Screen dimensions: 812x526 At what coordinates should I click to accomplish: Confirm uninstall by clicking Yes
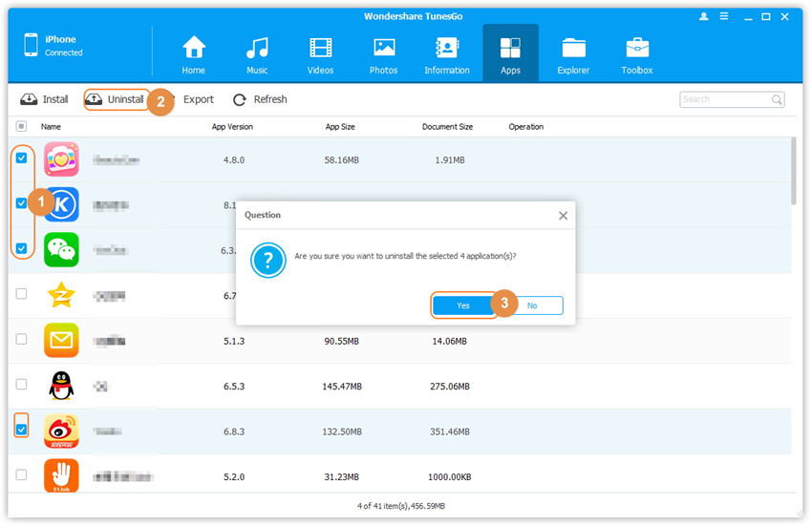click(x=463, y=305)
